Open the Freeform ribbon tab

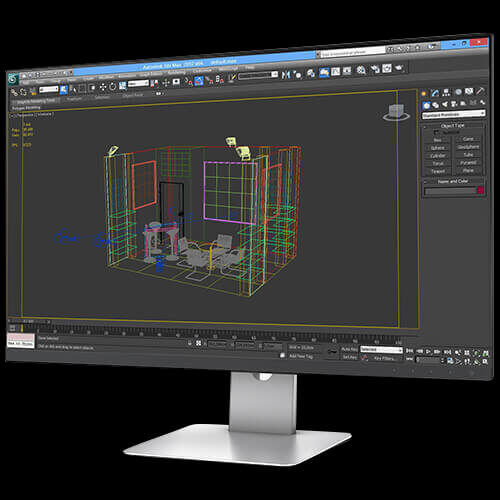tap(74, 99)
